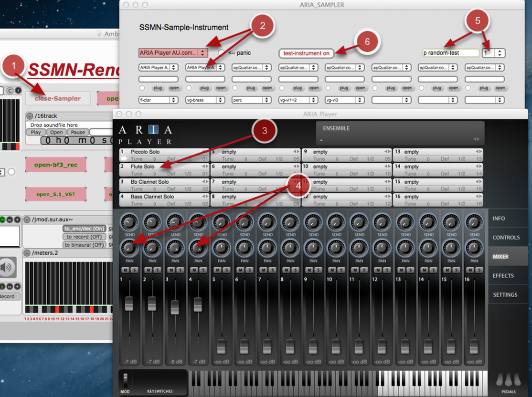The width and height of the screenshot is (532, 397).
Task: Solo mixer channel 3 with S button
Action: [x=180, y=270]
